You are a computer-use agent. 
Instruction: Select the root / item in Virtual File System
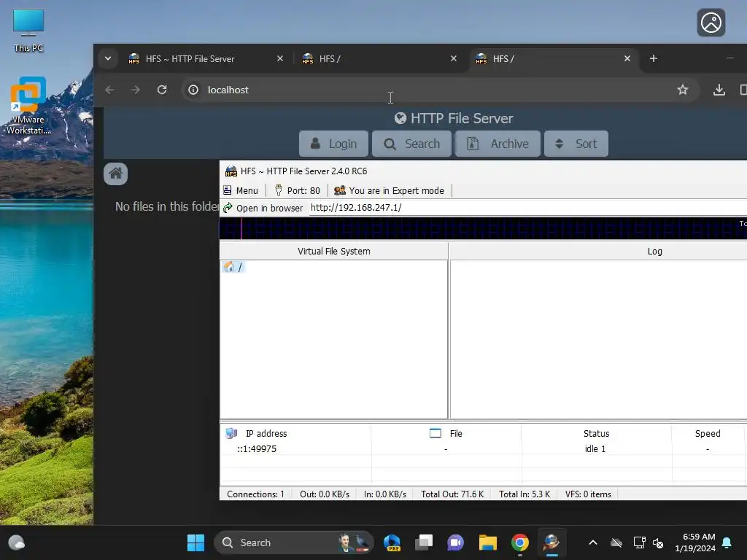[x=233, y=267]
